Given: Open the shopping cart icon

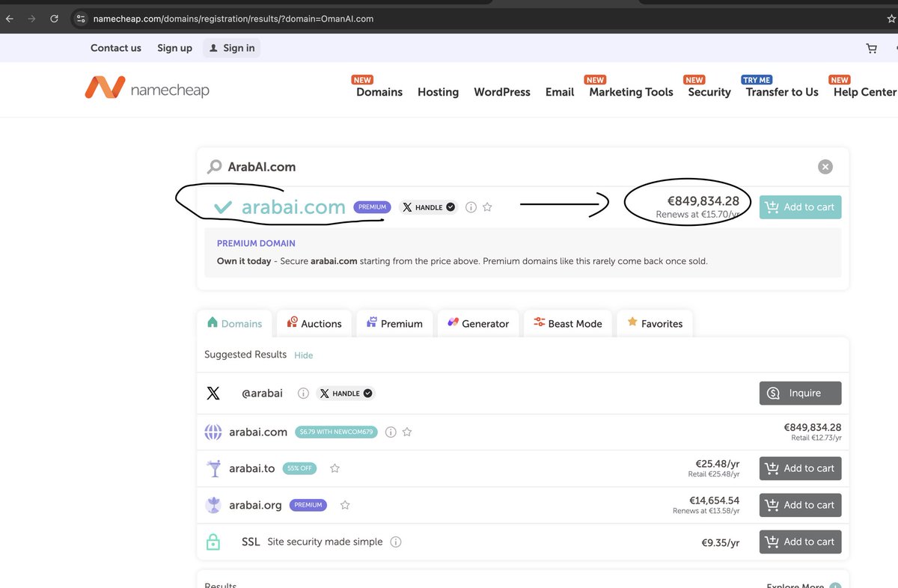Looking at the screenshot, I should click(871, 48).
